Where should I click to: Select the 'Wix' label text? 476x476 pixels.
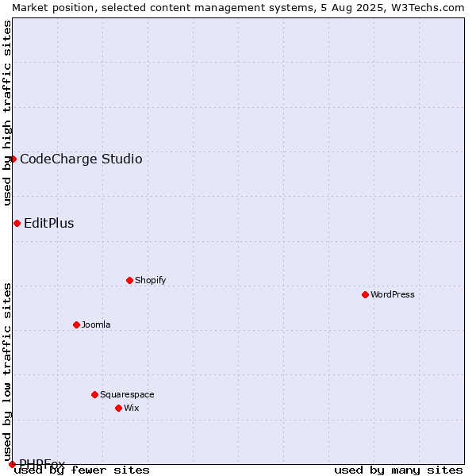[132, 408]
